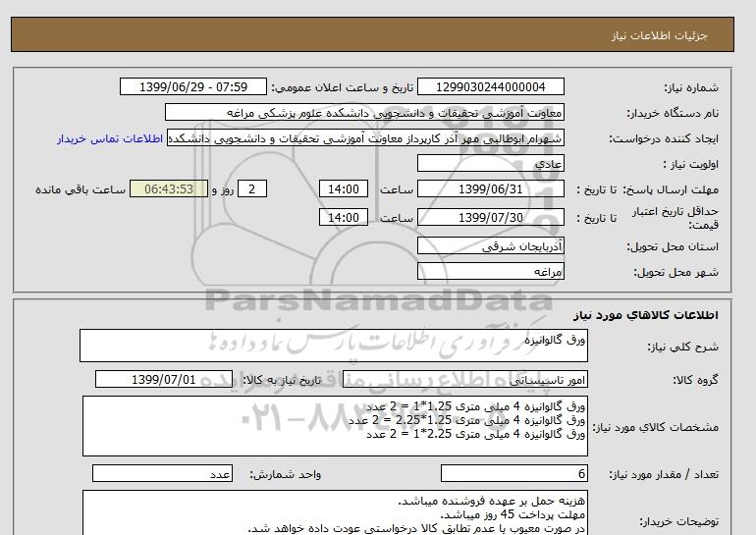756x535 pixels.
Task: Click the شهر محل تحویل label
Action: click(x=675, y=272)
